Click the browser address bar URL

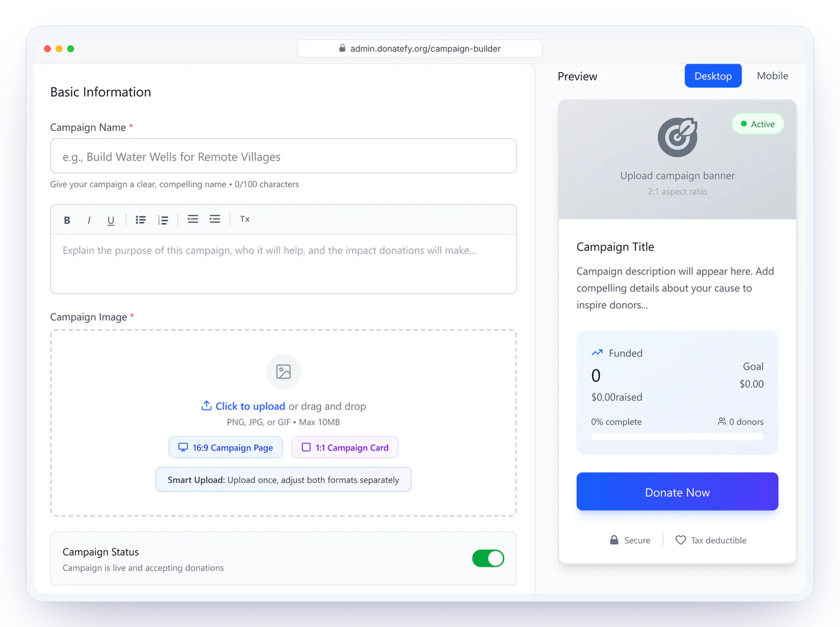[425, 48]
